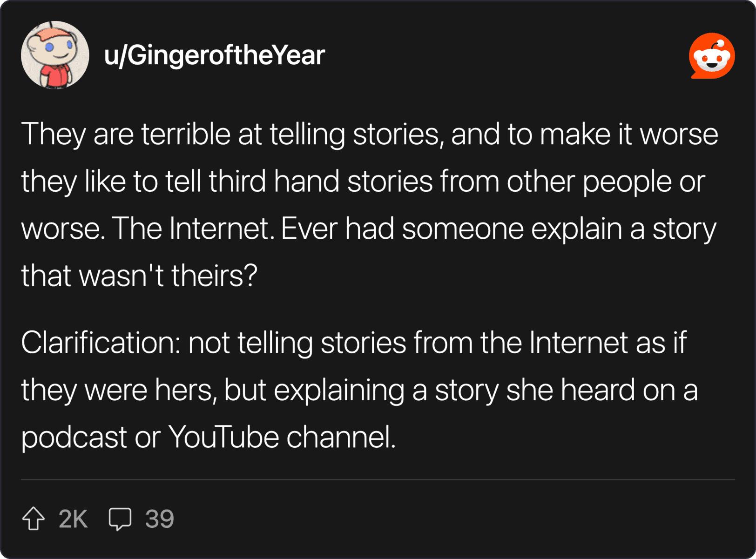Click the word "podcast" in the last line
The image size is (756, 559).
[x=74, y=438]
